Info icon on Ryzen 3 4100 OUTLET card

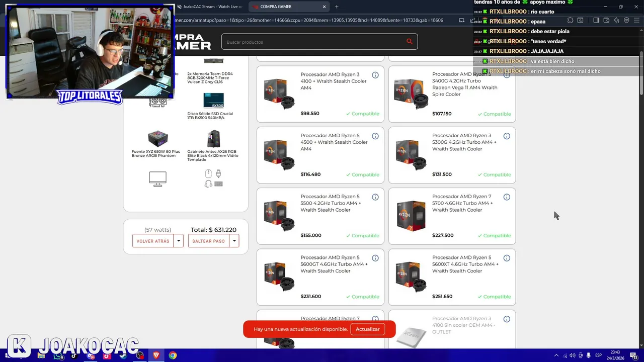[507, 319]
